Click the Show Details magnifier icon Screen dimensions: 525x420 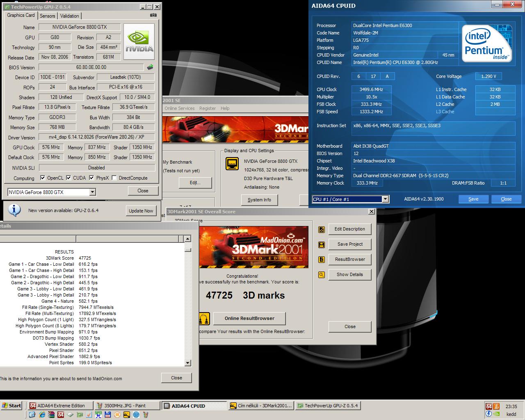pos(322,275)
